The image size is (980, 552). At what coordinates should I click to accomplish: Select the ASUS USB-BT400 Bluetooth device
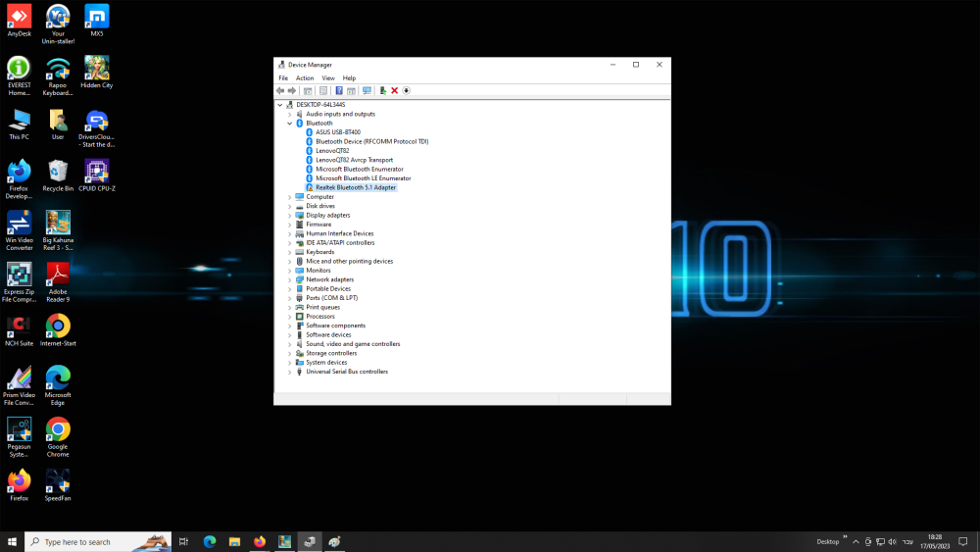(x=337, y=132)
